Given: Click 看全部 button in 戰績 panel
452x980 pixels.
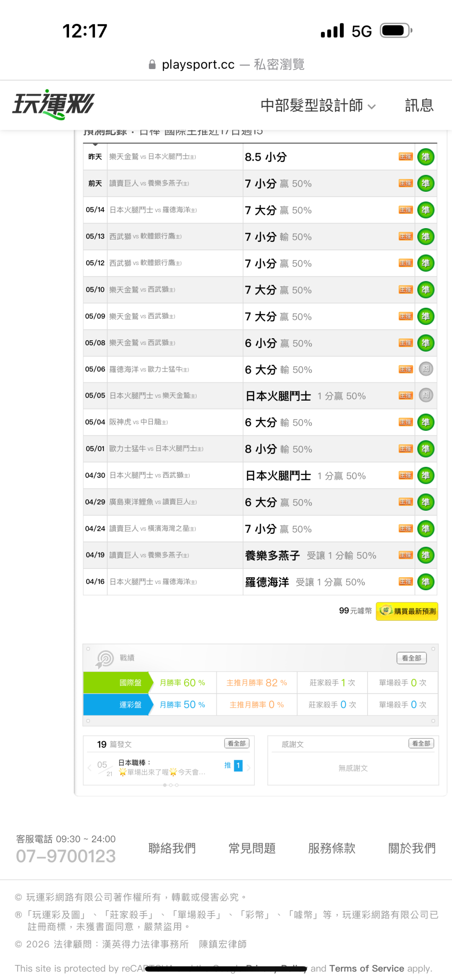Looking at the screenshot, I should pos(412,658).
